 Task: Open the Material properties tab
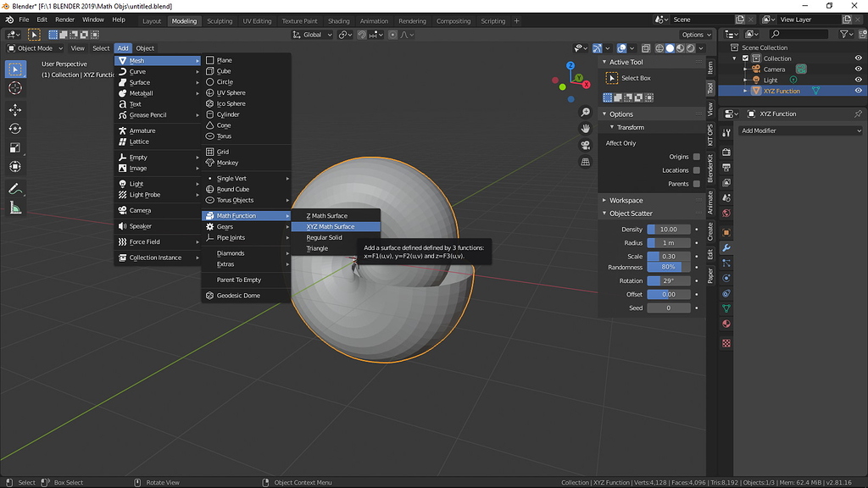tap(727, 323)
